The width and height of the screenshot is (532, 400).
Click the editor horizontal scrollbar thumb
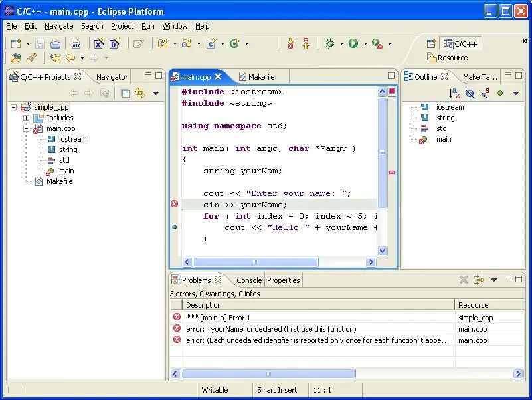click(256, 262)
